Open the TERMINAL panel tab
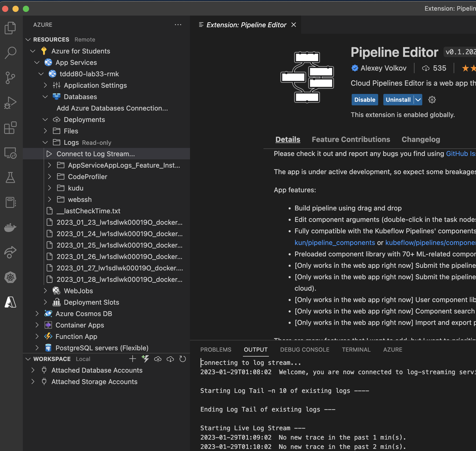 356,350
